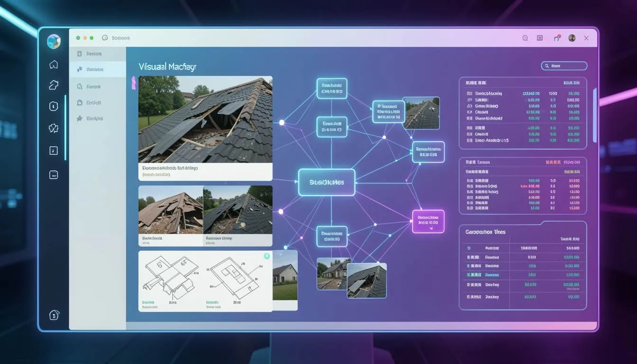Select the magenta-outlined node in the flowchart
The image size is (637, 364).
pyautogui.click(x=428, y=221)
